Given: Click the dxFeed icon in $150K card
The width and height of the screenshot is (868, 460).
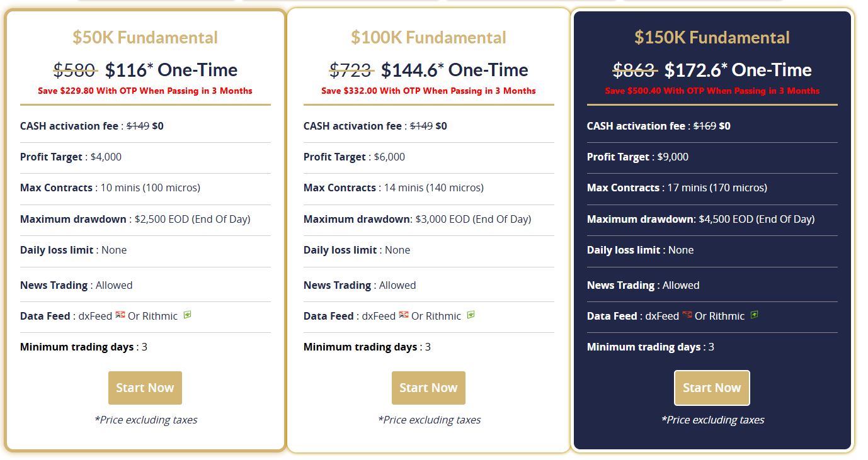Looking at the screenshot, I should [x=687, y=315].
